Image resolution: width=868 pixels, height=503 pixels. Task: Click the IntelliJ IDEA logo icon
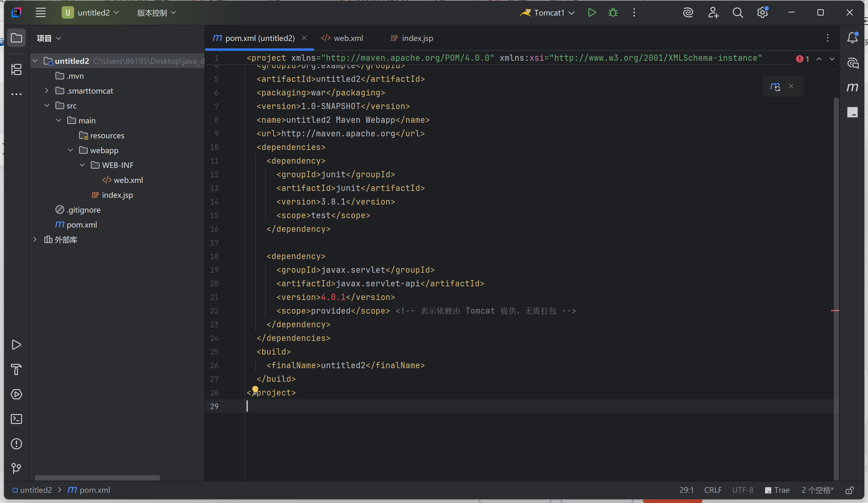[16, 13]
